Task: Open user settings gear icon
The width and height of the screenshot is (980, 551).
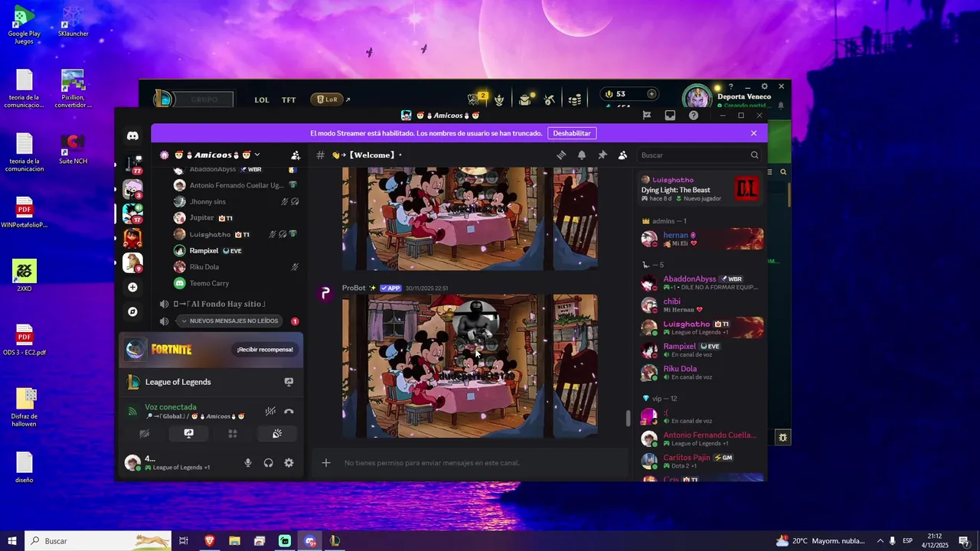Action: point(289,463)
